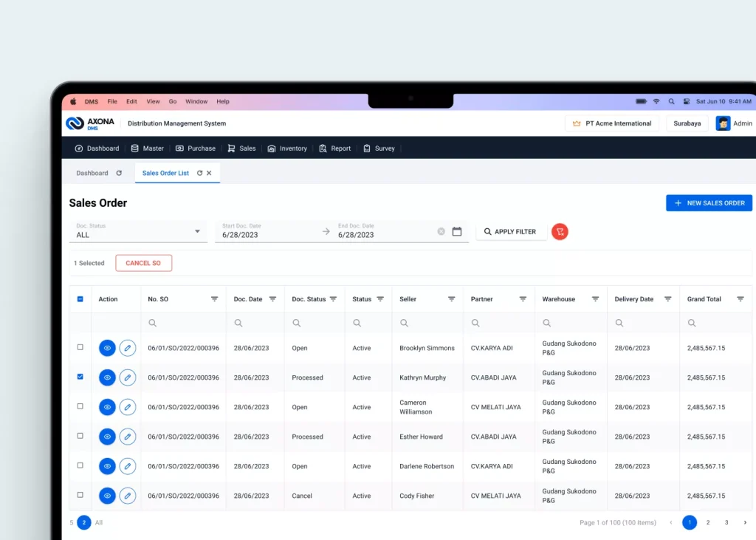Open the Surabaya location selector
This screenshot has width=756, height=540.
pyautogui.click(x=687, y=123)
